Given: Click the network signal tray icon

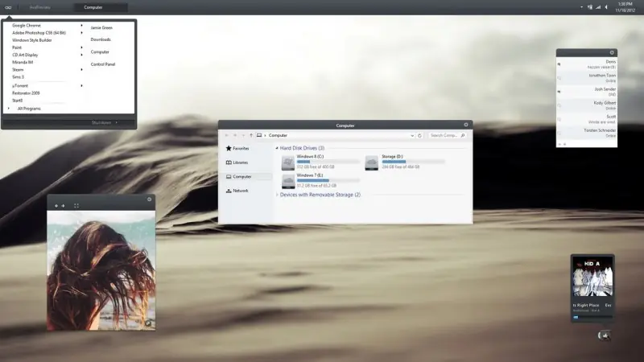Looking at the screenshot, I should pyautogui.click(x=598, y=7).
